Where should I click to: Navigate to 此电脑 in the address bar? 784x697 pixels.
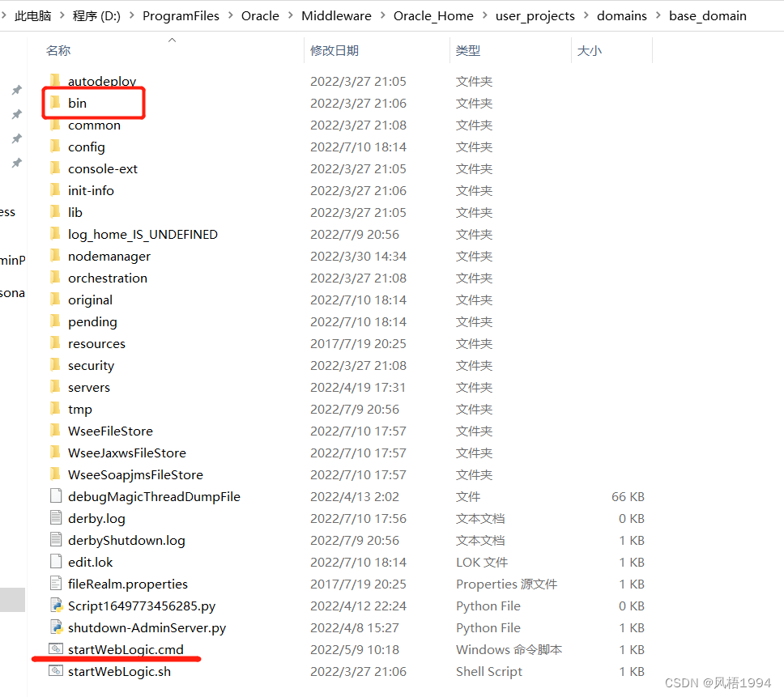(33, 16)
